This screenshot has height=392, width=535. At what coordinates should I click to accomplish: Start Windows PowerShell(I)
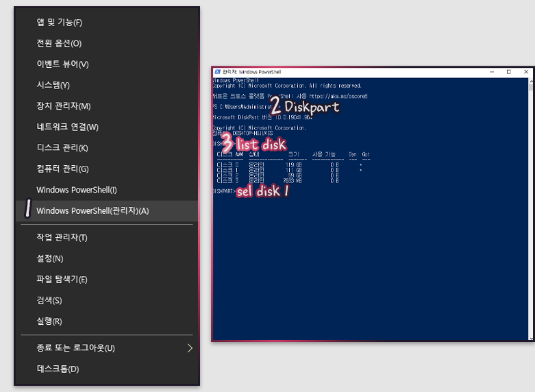(x=107, y=190)
